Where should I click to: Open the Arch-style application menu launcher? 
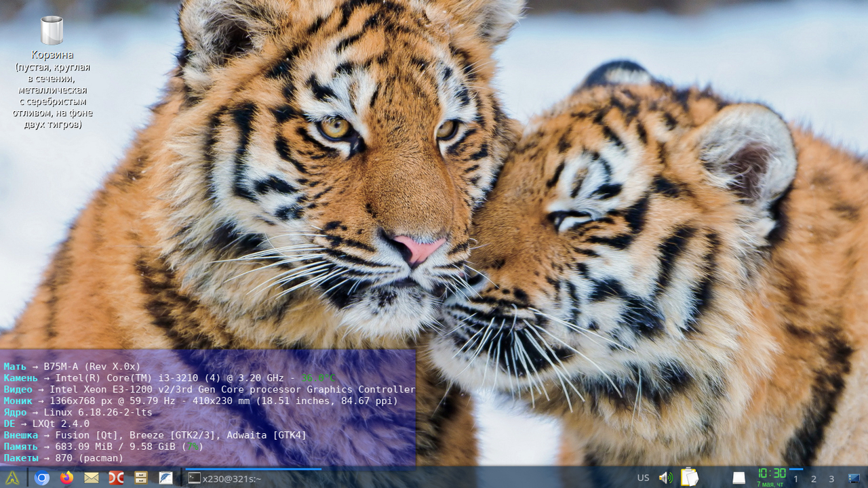[x=12, y=478]
